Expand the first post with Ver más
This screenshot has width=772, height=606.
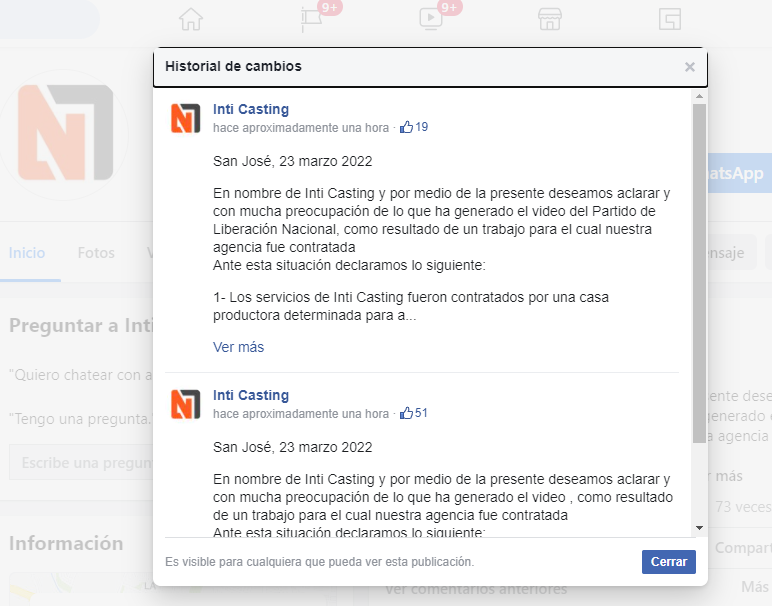coord(238,347)
